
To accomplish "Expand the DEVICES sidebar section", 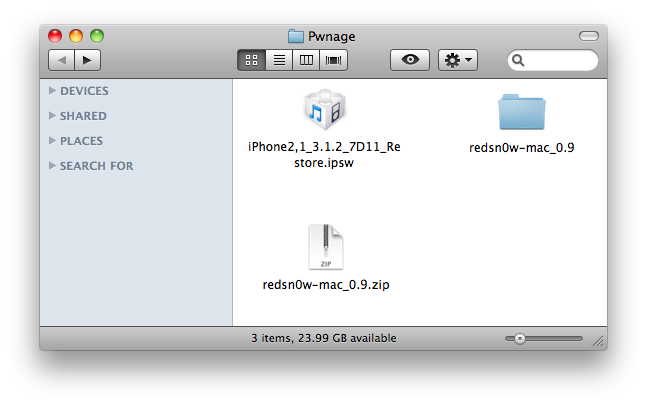I will point(52,90).
